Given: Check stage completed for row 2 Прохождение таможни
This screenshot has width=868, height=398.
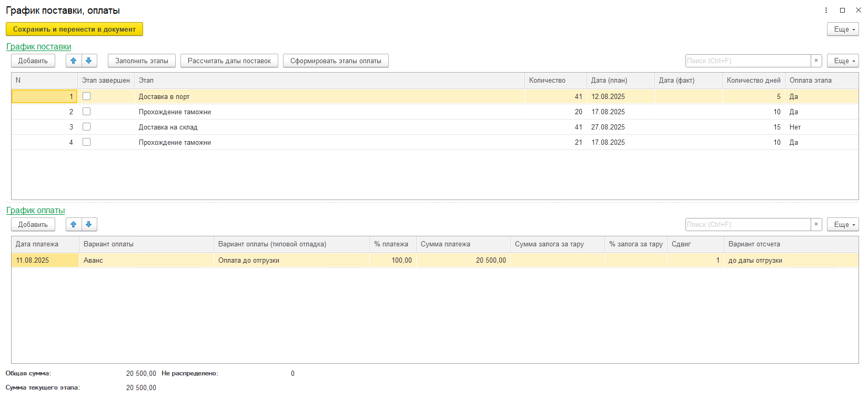Looking at the screenshot, I should [x=87, y=112].
